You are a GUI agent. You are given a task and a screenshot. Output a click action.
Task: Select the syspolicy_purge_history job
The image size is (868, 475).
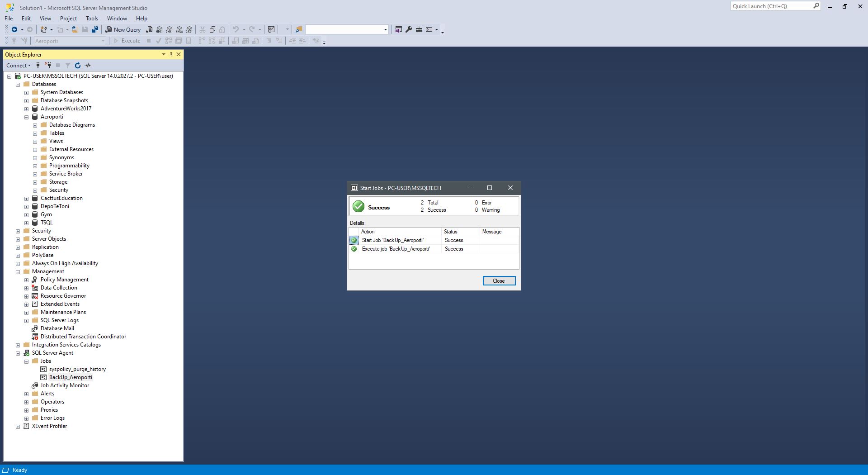77,369
